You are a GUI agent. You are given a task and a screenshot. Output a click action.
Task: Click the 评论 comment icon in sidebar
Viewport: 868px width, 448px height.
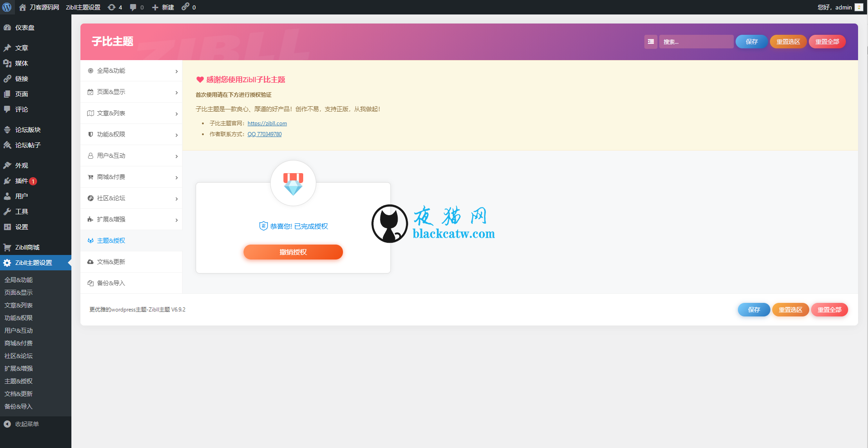tap(7, 109)
